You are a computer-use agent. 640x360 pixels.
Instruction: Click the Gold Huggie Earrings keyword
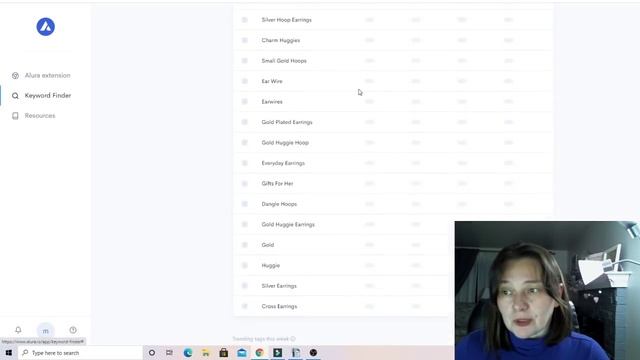pyautogui.click(x=288, y=224)
